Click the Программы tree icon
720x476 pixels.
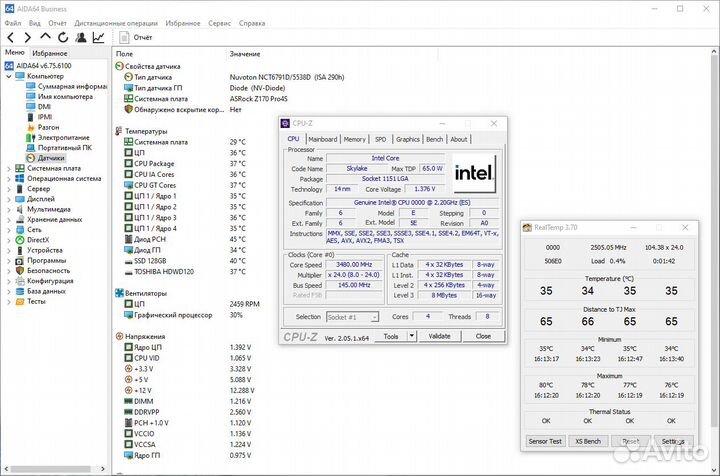[x=19, y=260]
